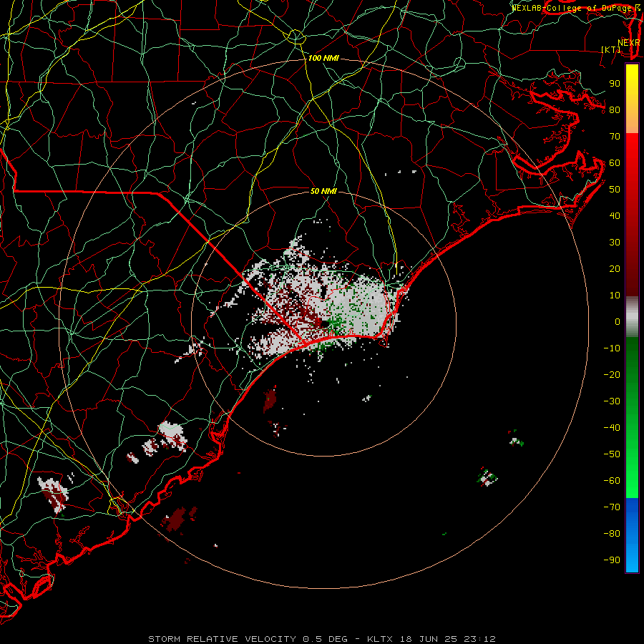Screen dimensions: 644x644
Task: Click the 60 value on the velocity scale
Action: tap(615, 163)
